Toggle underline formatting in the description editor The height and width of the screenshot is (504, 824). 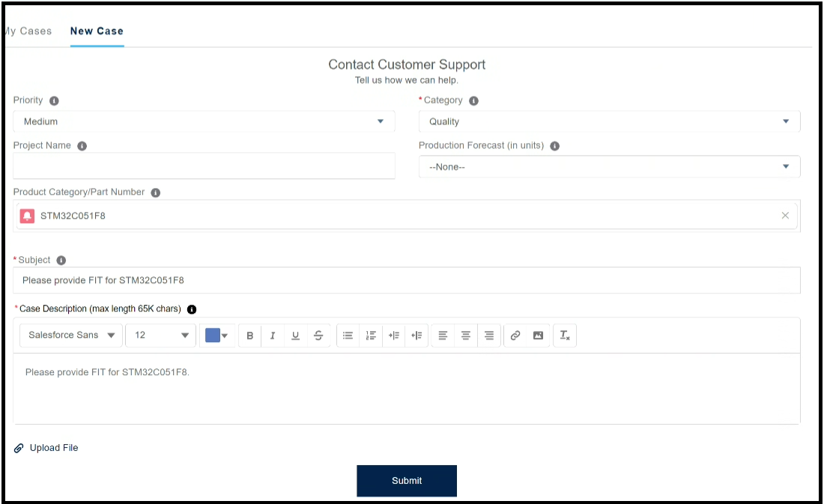tap(295, 336)
